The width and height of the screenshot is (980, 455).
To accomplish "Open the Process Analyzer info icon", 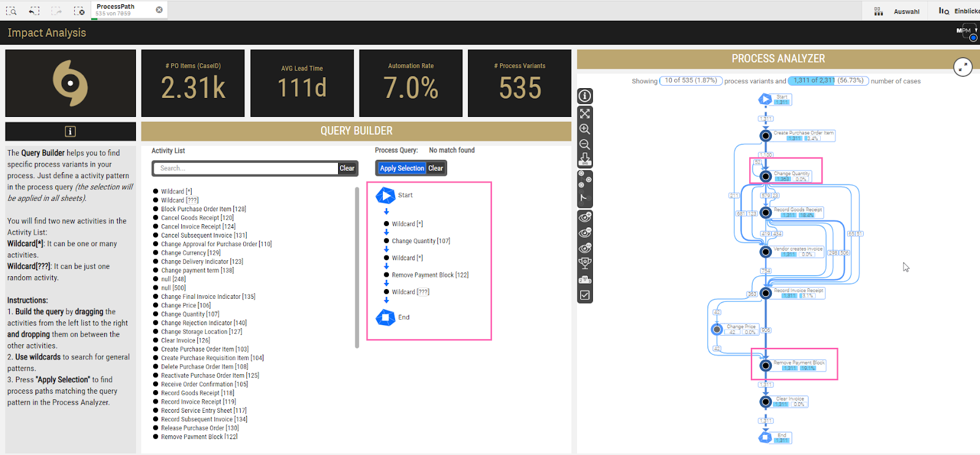I will [x=585, y=96].
